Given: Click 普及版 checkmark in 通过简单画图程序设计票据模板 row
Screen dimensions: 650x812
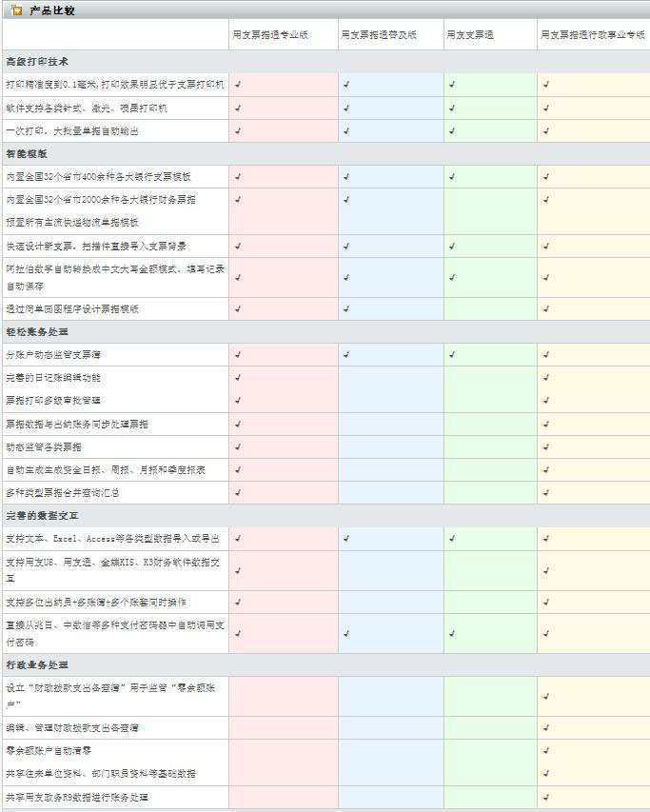Looking at the screenshot, I should pyautogui.click(x=346, y=309).
